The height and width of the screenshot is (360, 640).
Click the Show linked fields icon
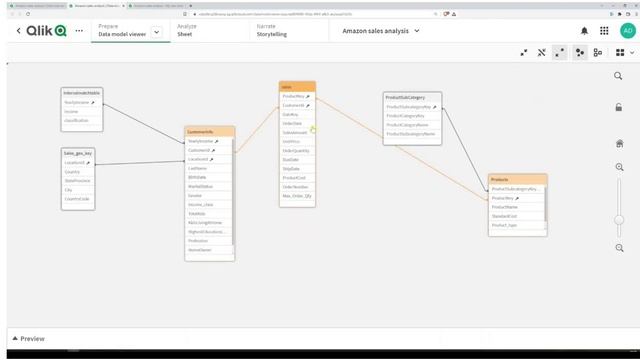pyautogui.click(x=542, y=53)
